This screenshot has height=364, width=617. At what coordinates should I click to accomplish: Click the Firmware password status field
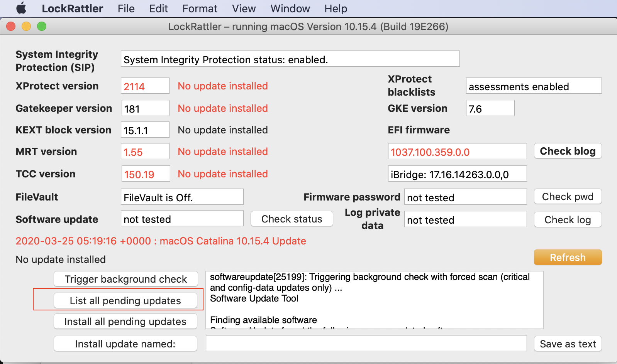coord(466,197)
